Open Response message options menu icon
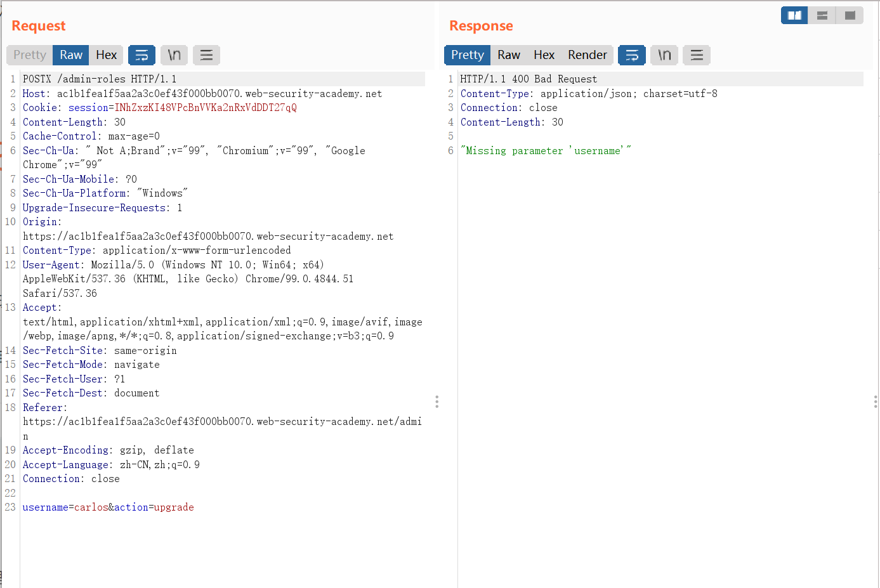This screenshot has height=588, width=880. click(x=697, y=55)
